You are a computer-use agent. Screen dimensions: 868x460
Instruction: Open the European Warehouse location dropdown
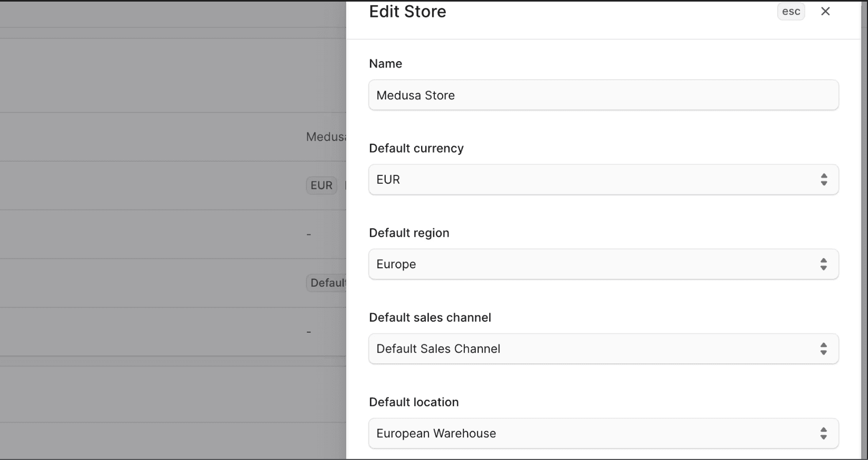click(x=603, y=433)
